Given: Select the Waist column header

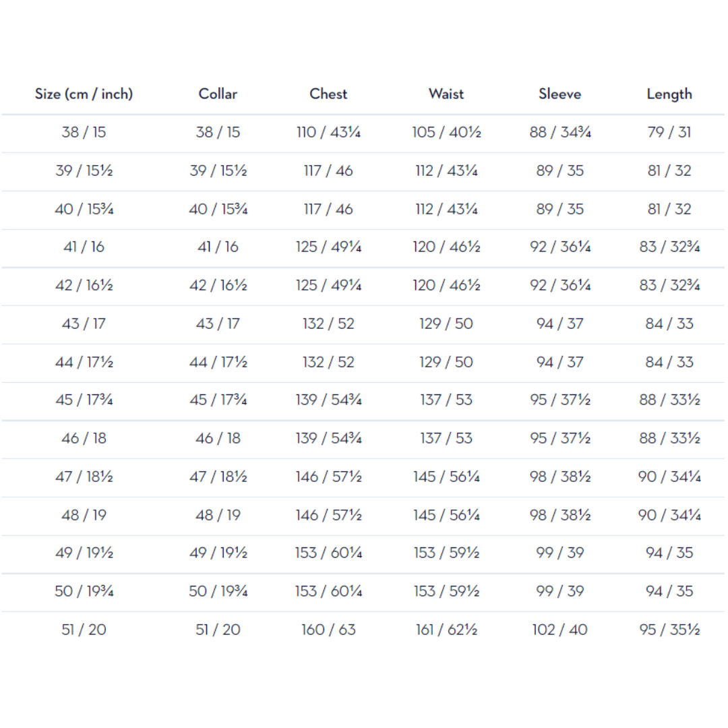Looking at the screenshot, I should click(446, 94).
